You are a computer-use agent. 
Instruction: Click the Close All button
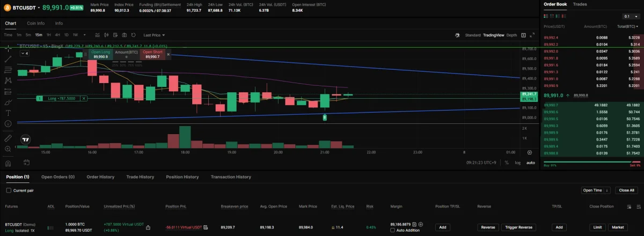click(627, 190)
